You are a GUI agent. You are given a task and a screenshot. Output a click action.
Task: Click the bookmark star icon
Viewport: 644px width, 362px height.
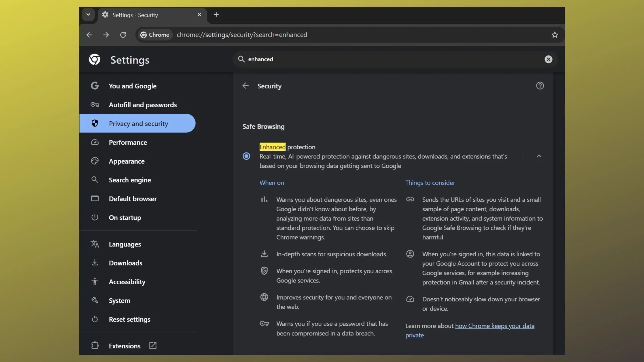(555, 35)
